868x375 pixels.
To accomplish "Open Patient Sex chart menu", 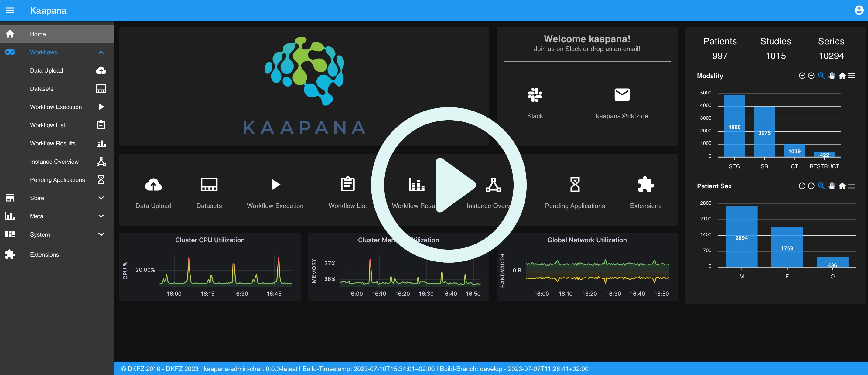I will click(x=852, y=186).
